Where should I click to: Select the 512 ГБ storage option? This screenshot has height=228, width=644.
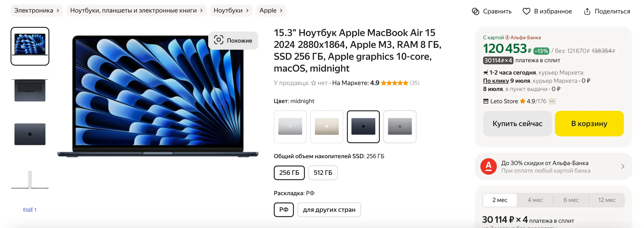click(323, 173)
